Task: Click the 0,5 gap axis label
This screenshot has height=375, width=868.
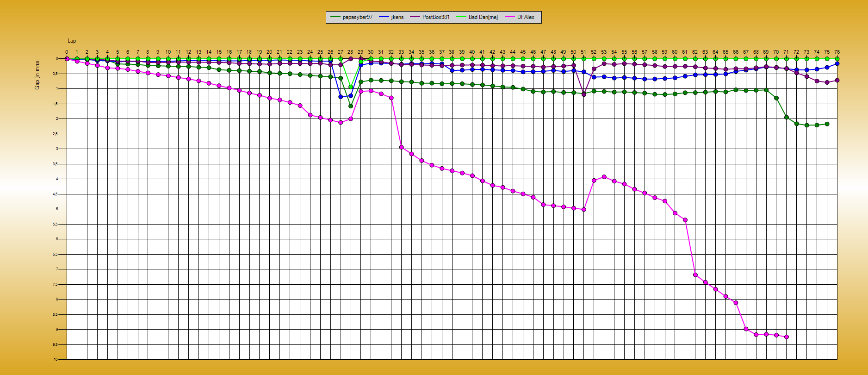Action: point(55,74)
